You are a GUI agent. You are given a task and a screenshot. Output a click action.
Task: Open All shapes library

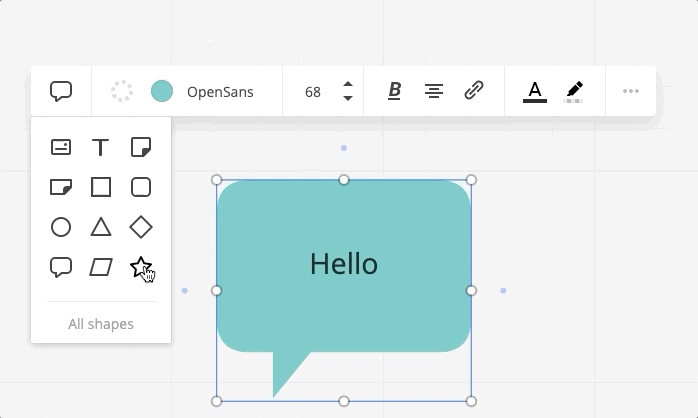point(101,324)
